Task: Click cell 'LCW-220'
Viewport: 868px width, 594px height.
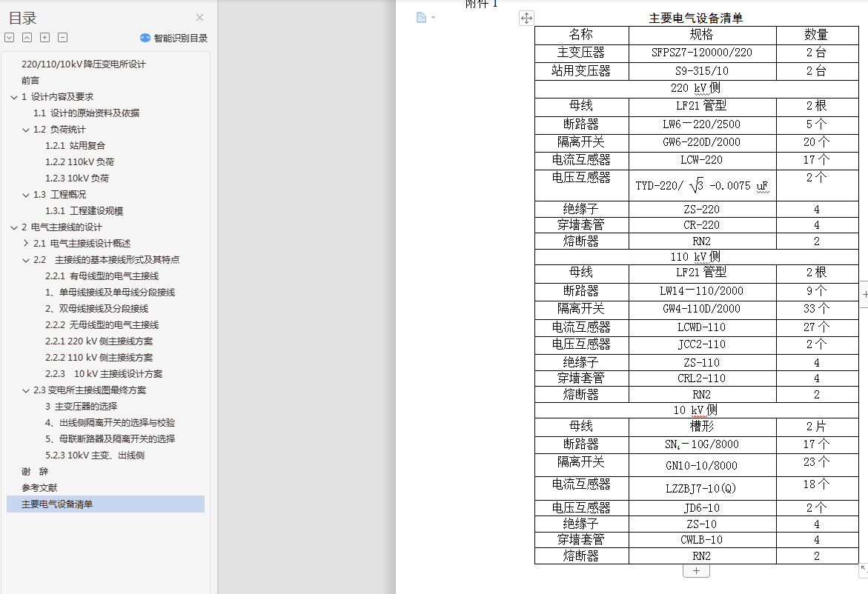Action: 702,160
